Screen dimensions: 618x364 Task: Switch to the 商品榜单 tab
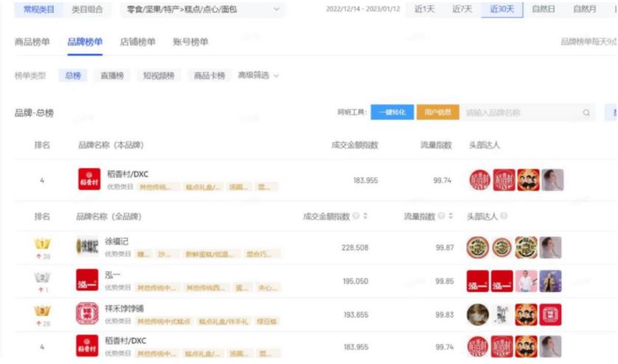tap(32, 42)
